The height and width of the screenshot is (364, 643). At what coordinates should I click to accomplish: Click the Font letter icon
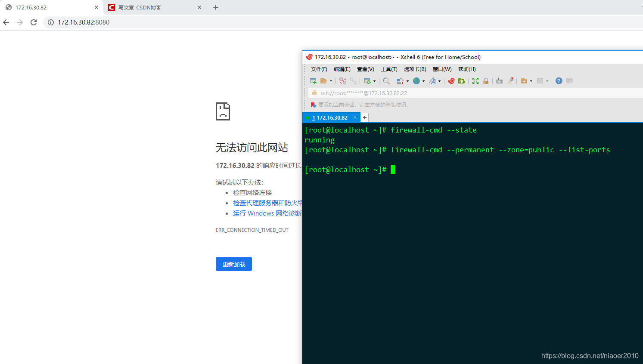pos(432,81)
